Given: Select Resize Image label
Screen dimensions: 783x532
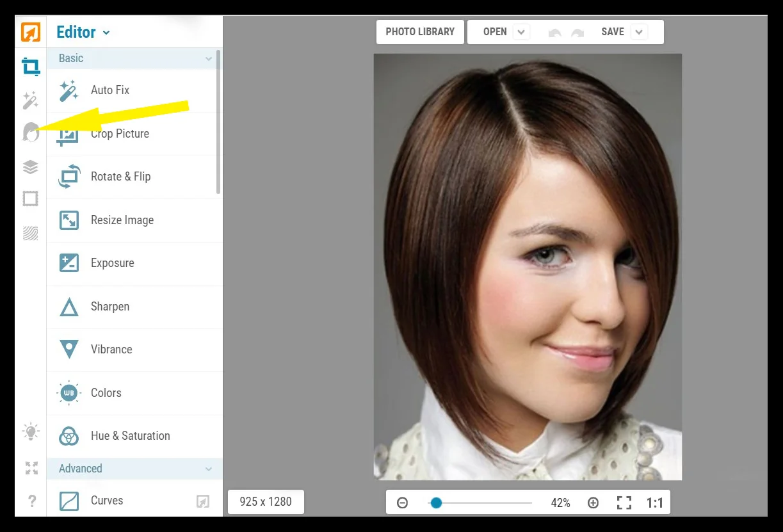Looking at the screenshot, I should point(122,220).
